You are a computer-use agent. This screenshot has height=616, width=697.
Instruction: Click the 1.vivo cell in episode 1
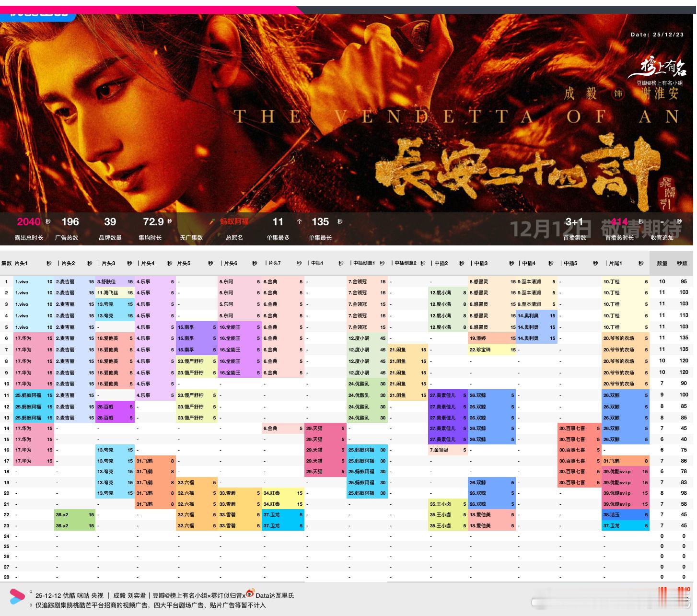[34, 281]
